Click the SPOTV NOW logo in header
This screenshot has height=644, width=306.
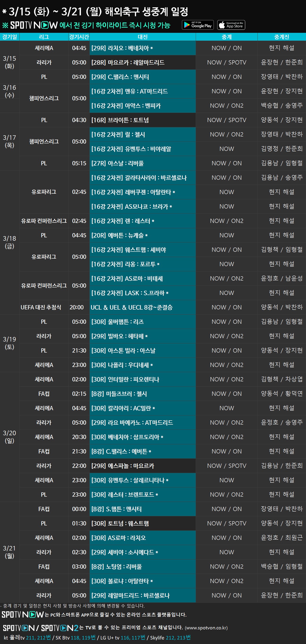34,25
